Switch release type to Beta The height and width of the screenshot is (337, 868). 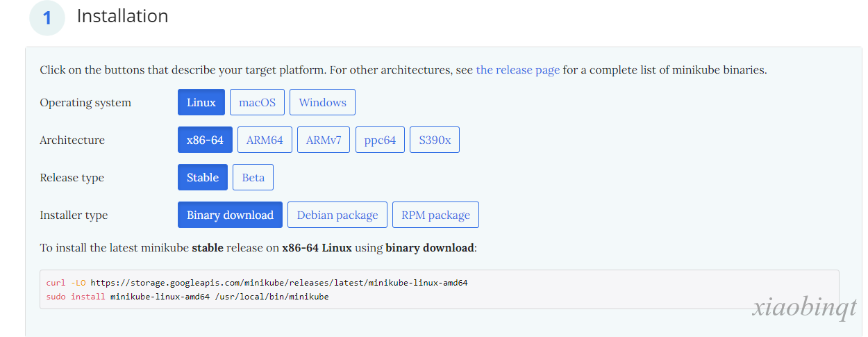tap(253, 177)
